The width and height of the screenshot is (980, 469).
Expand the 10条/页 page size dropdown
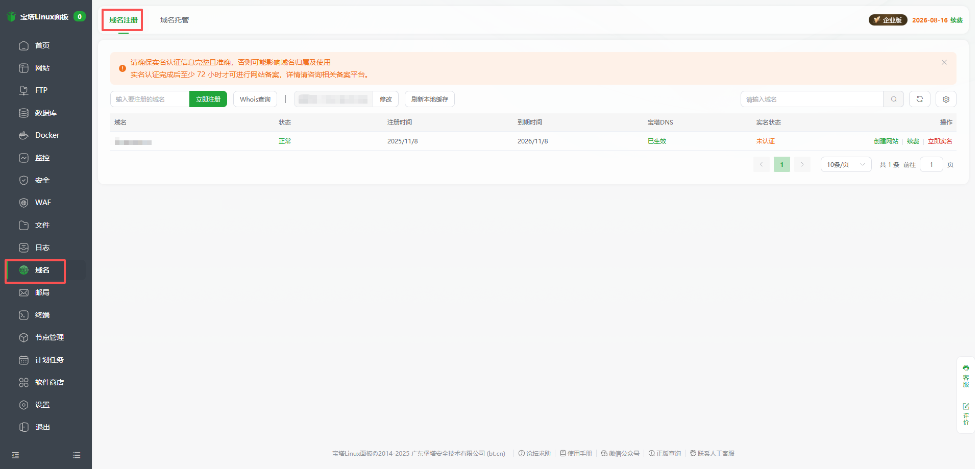(845, 164)
